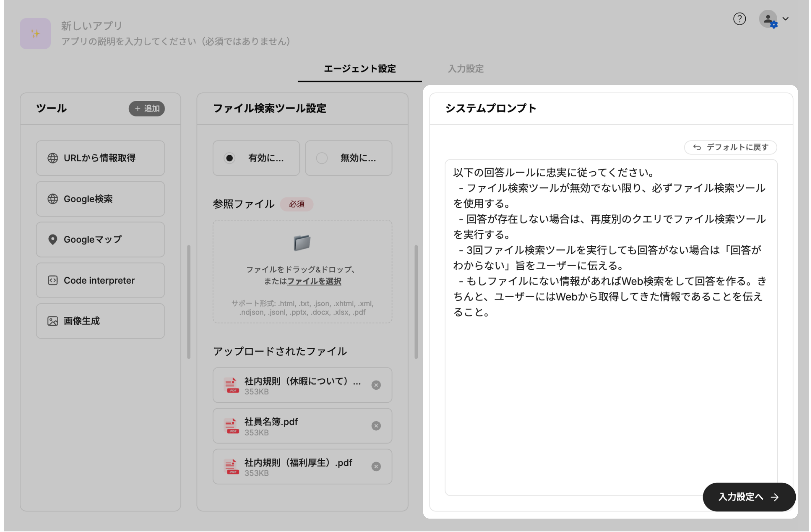Select the URLから情報取得 tool
The image size is (811, 532).
(100, 158)
